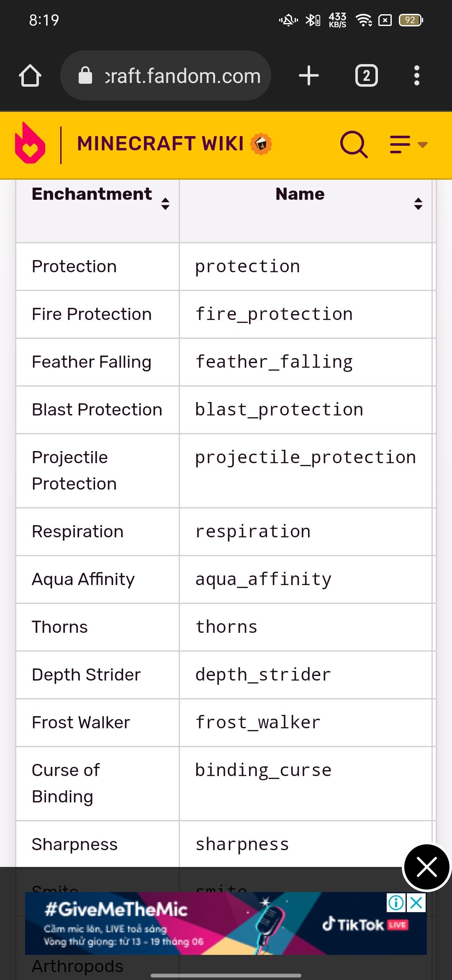This screenshot has width=452, height=980.
Task: Open the browser three-dot menu
Action: (x=416, y=76)
